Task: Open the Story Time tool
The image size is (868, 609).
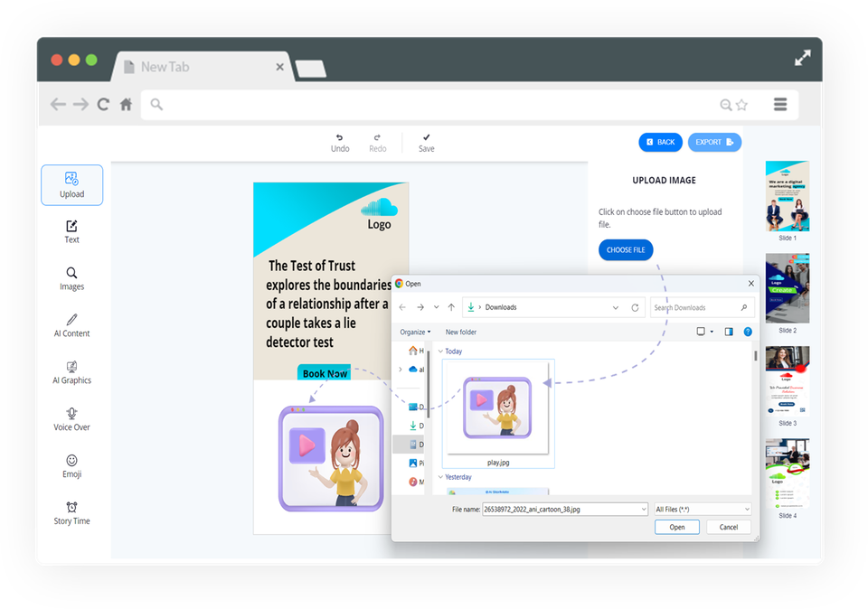Action: coord(72,513)
